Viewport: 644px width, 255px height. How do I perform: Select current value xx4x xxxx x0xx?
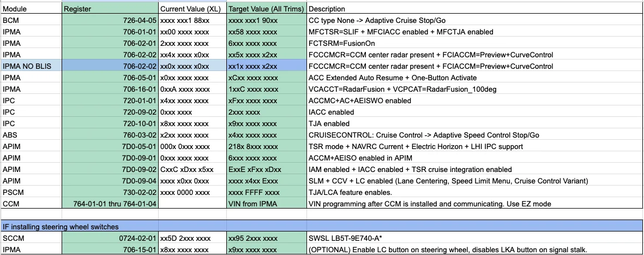192,55
